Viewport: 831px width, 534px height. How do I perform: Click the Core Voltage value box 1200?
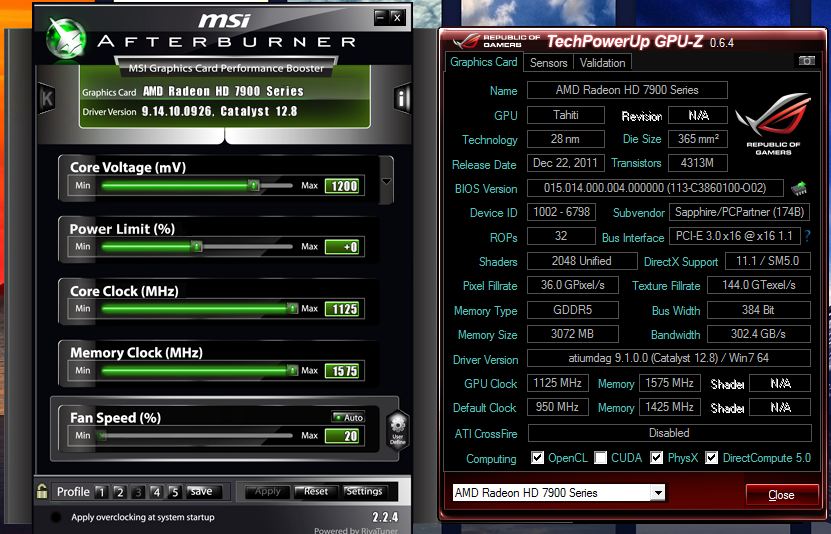pos(343,186)
